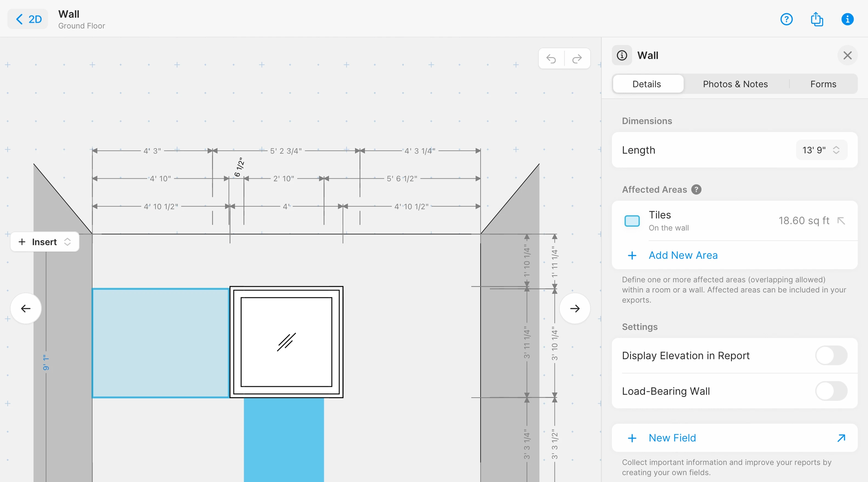Go back to 2D view
Viewport: 868px width, 482px height.
pyautogui.click(x=28, y=19)
